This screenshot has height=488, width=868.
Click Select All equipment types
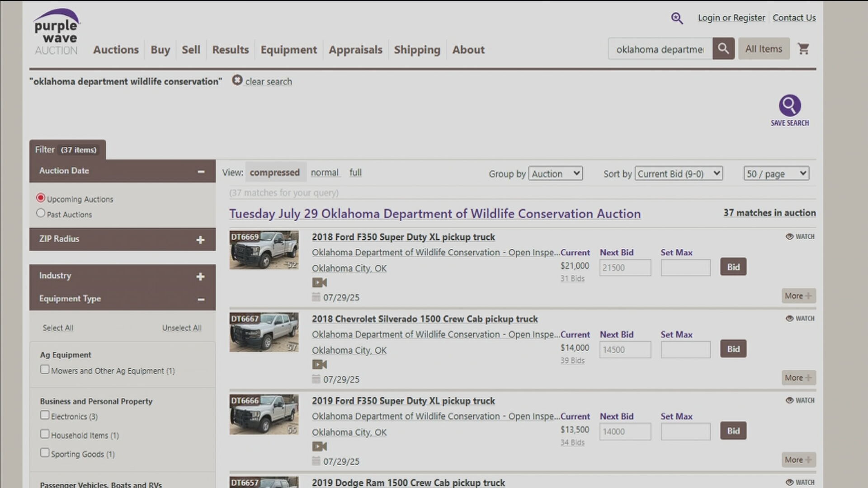58,328
